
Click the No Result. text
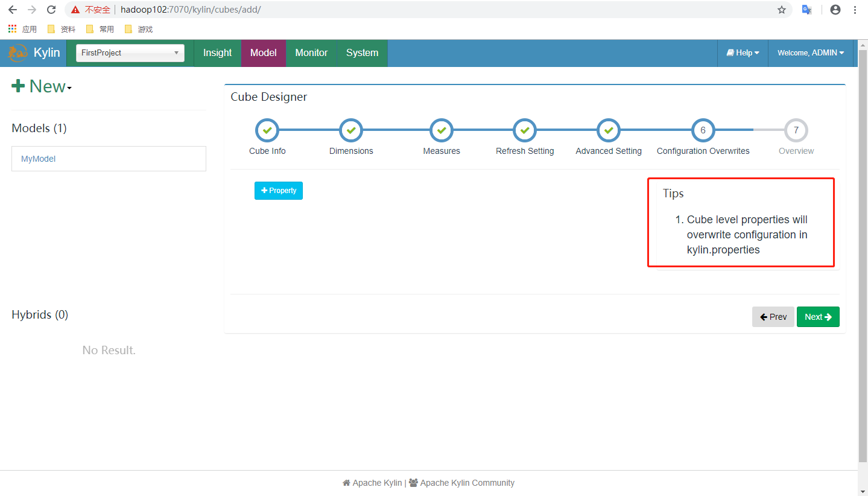(x=109, y=351)
